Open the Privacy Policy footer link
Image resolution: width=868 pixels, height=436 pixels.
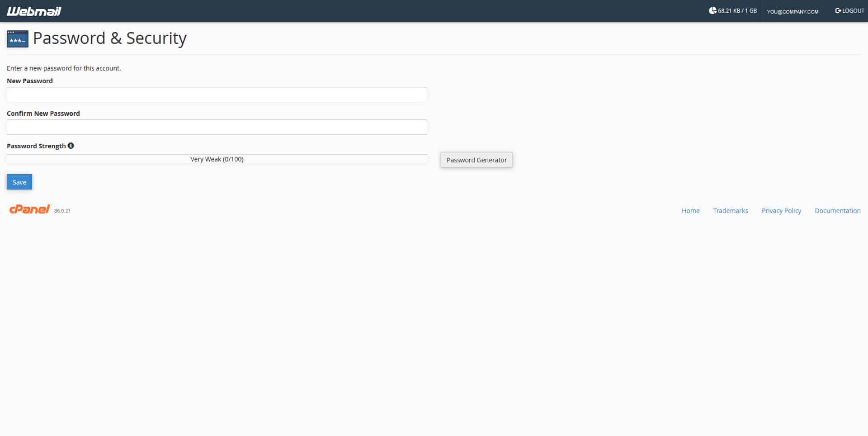tap(781, 211)
